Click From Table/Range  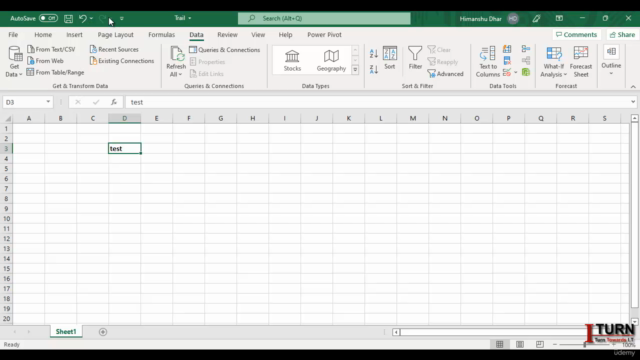click(56, 72)
